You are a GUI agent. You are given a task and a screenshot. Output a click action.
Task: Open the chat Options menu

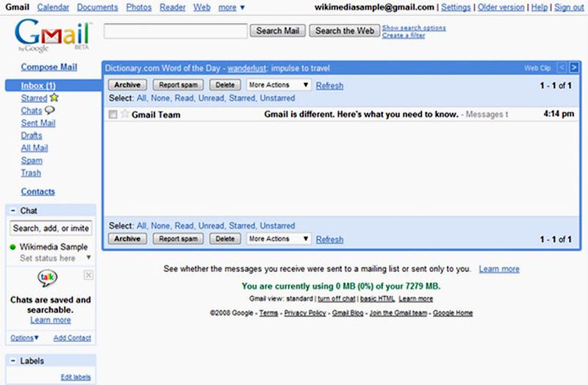[x=24, y=338]
